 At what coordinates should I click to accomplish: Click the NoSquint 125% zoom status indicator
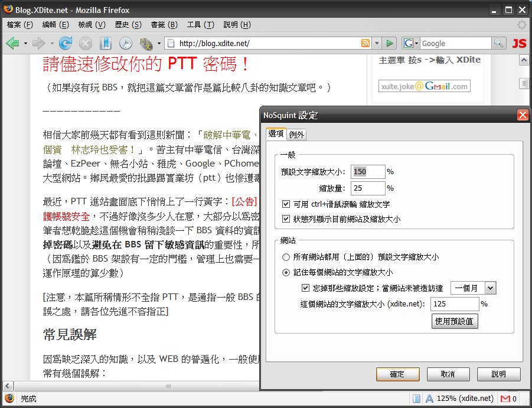tap(459, 399)
